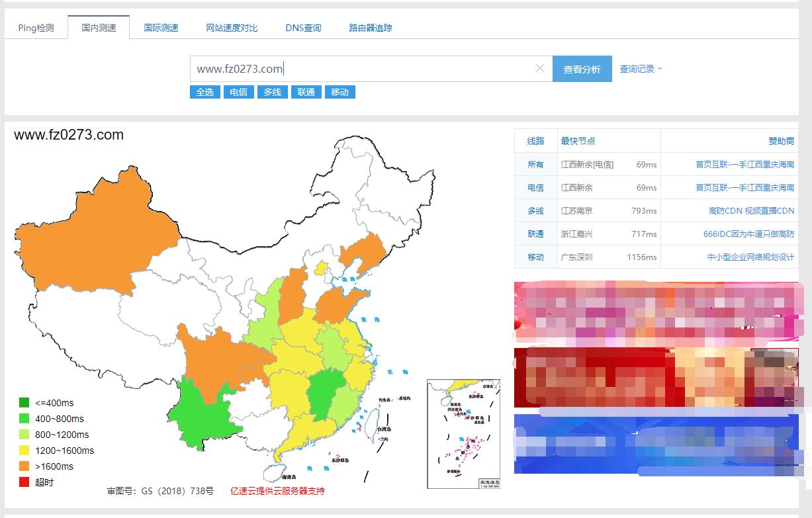Click the orange >1600ms legend swatch
Viewport: 812px width, 518px height.
(24, 466)
